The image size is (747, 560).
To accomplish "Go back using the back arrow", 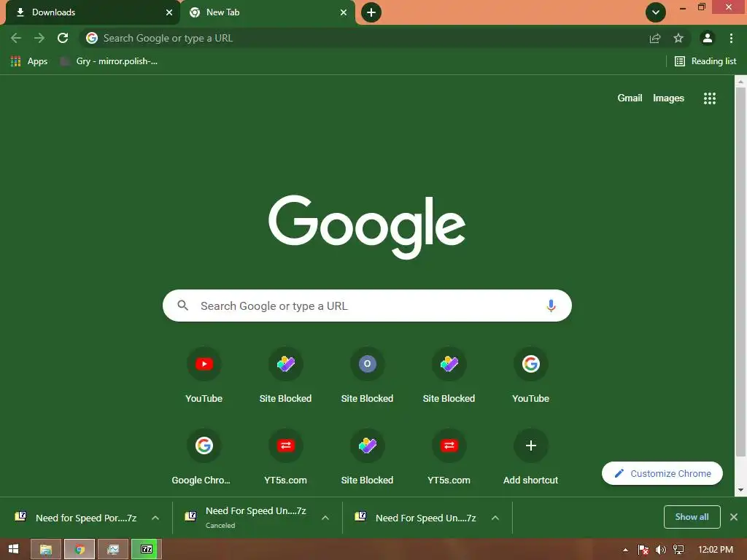I will tap(16, 38).
